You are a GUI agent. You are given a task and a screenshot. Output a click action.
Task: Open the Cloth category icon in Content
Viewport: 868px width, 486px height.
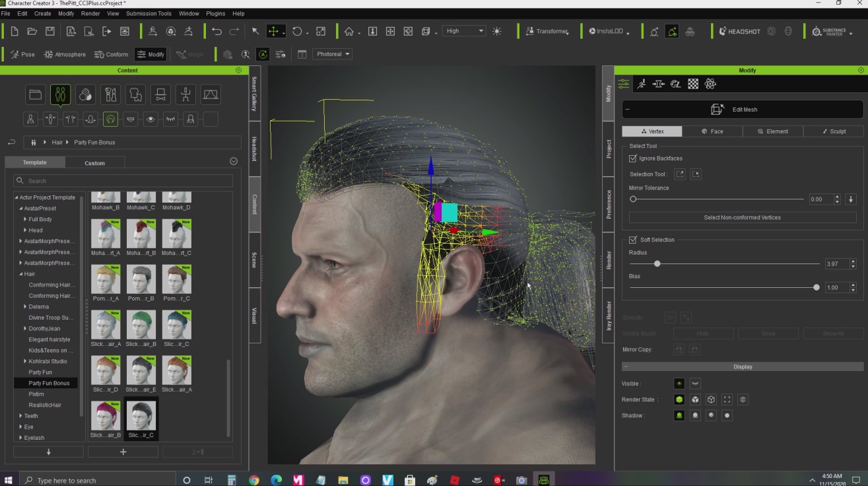[x=135, y=94]
